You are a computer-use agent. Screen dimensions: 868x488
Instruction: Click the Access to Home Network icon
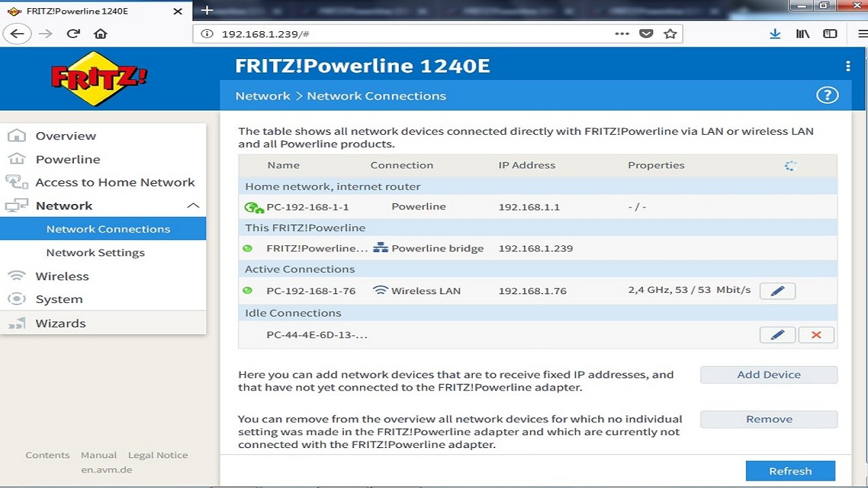[16, 182]
